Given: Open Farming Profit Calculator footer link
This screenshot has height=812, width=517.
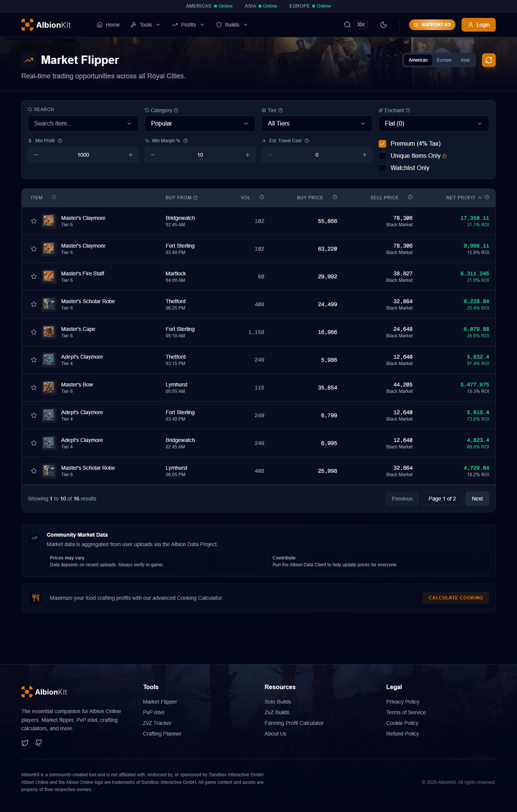Looking at the screenshot, I should [x=294, y=723].
